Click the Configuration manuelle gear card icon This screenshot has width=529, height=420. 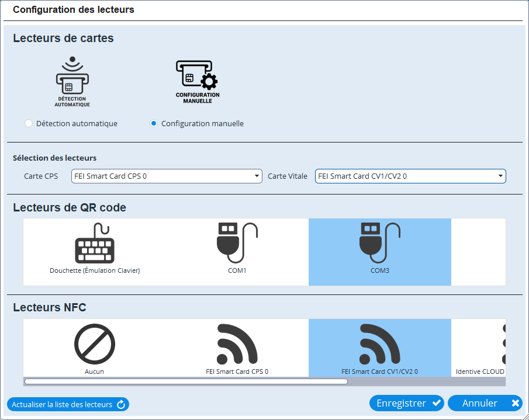point(197,81)
